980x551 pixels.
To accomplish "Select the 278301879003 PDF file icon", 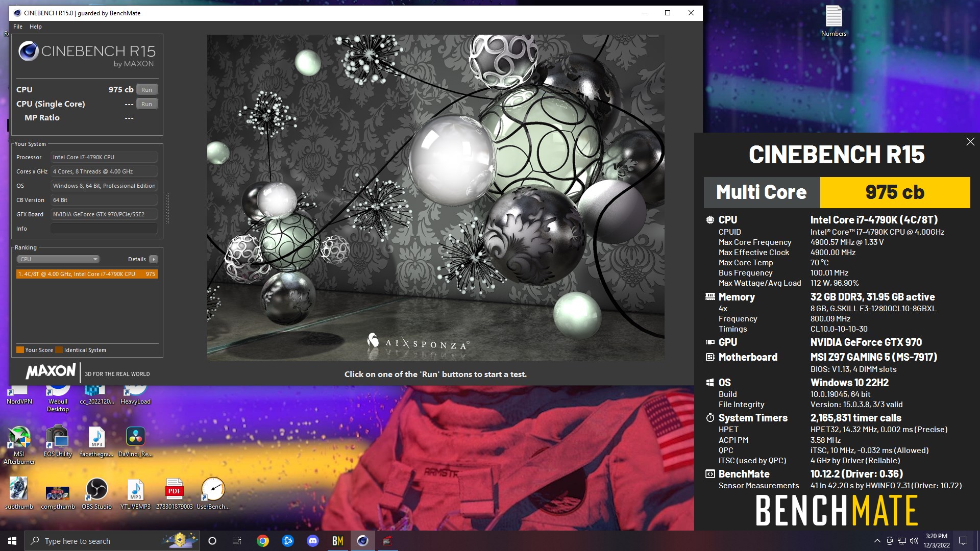I will [174, 493].
